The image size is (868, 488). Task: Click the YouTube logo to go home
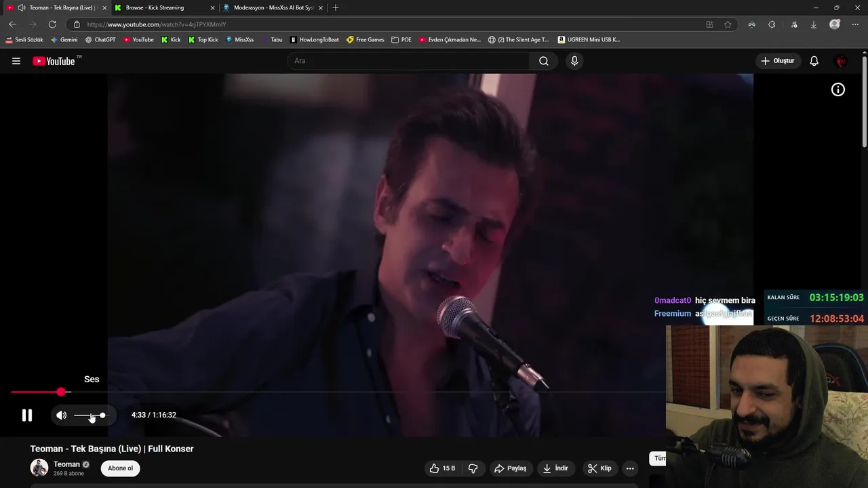point(54,61)
